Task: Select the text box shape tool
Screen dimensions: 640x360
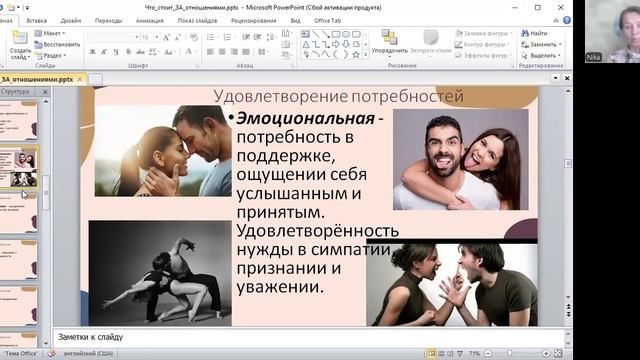Action: (305, 34)
